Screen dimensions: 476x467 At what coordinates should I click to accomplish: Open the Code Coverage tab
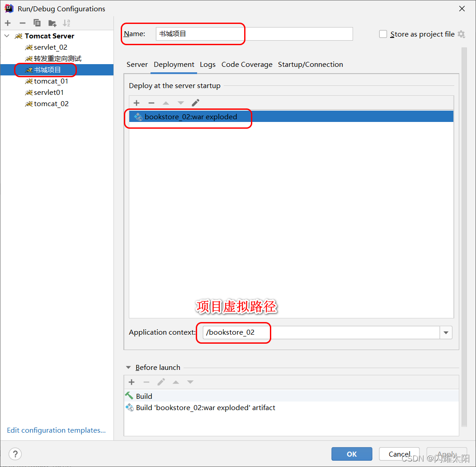pos(247,64)
